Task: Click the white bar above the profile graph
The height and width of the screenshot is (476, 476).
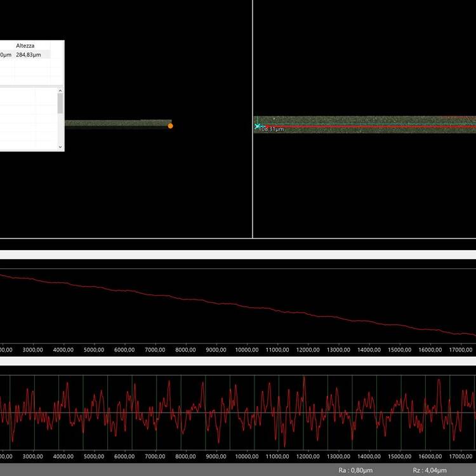Action: (238, 255)
